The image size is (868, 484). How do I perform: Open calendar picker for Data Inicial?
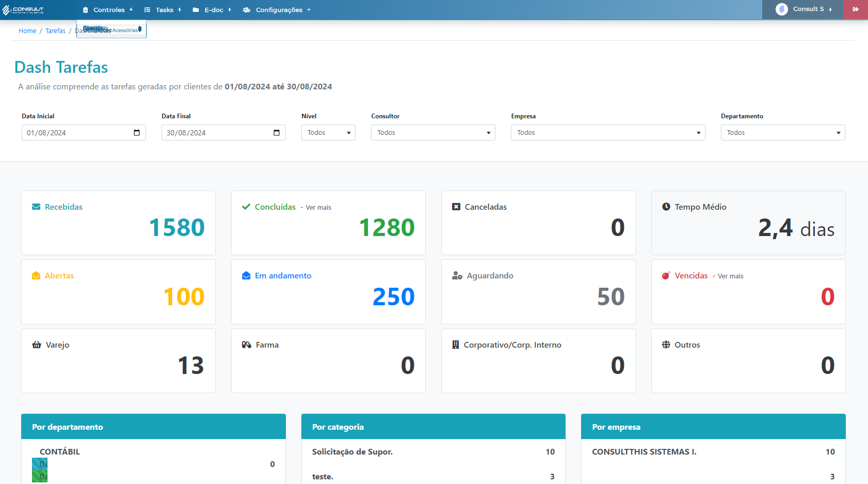pyautogui.click(x=137, y=133)
